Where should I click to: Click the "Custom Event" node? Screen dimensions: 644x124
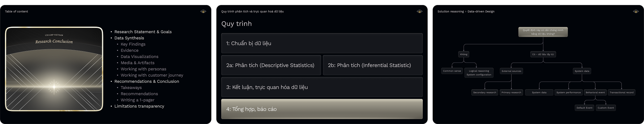click(606, 108)
